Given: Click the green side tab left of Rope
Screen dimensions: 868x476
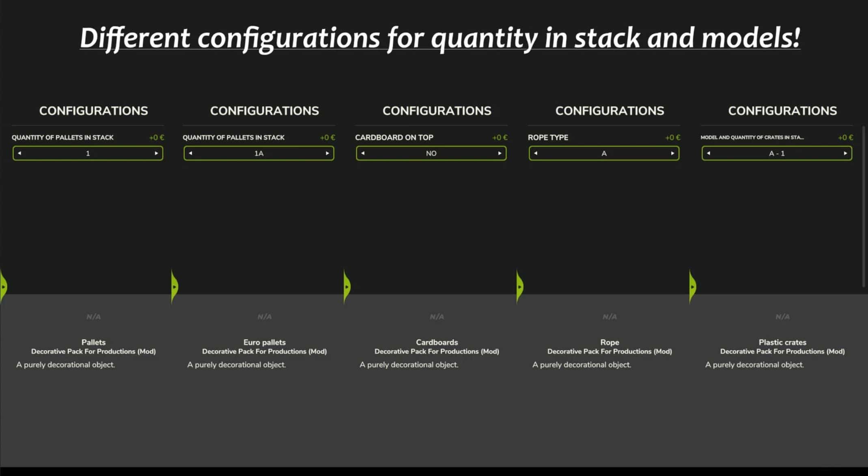Looking at the screenshot, I should click(x=519, y=286).
